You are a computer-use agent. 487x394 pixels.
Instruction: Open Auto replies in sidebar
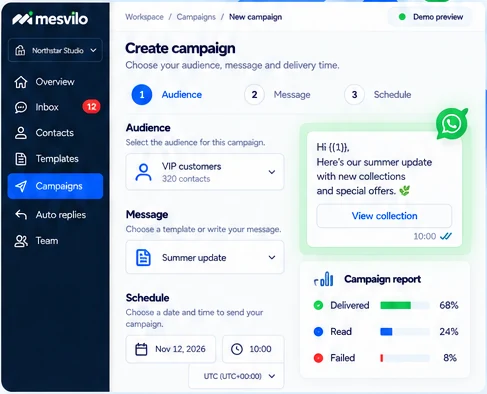click(55, 215)
